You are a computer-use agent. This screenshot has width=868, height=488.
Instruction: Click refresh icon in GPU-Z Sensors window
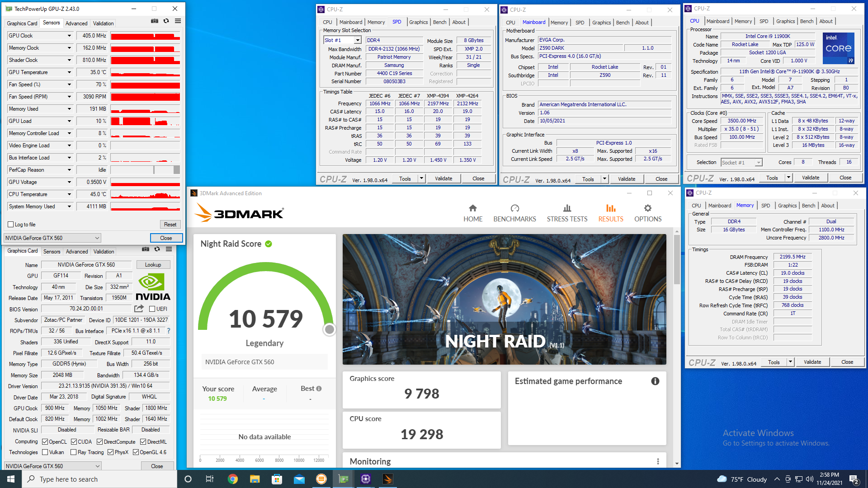166,21
